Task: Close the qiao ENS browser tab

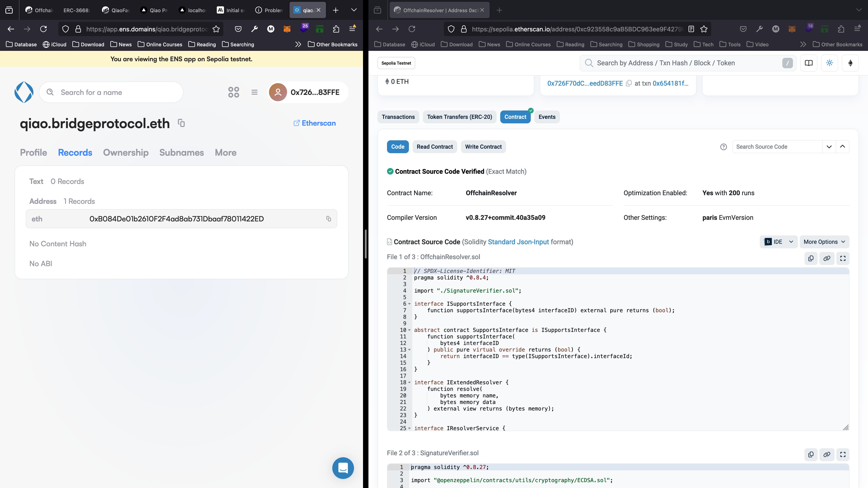Action: click(318, 10)
